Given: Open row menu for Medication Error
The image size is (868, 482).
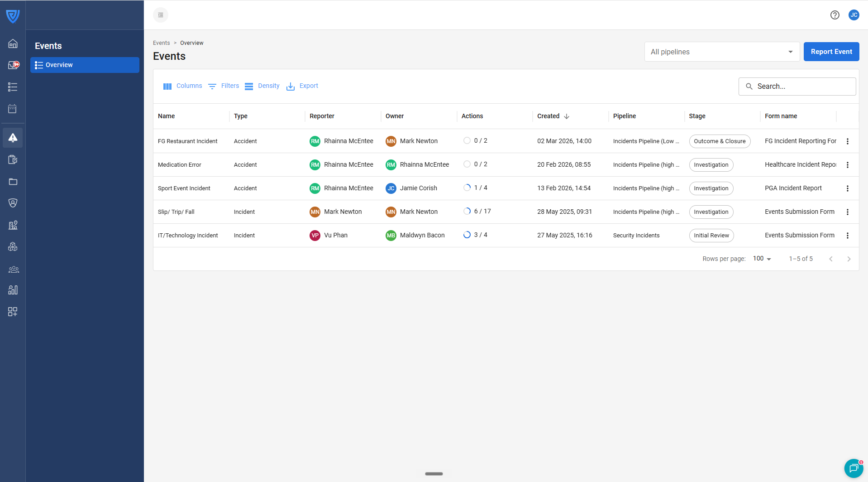Looking at the screenshot, I should point(848,165).
